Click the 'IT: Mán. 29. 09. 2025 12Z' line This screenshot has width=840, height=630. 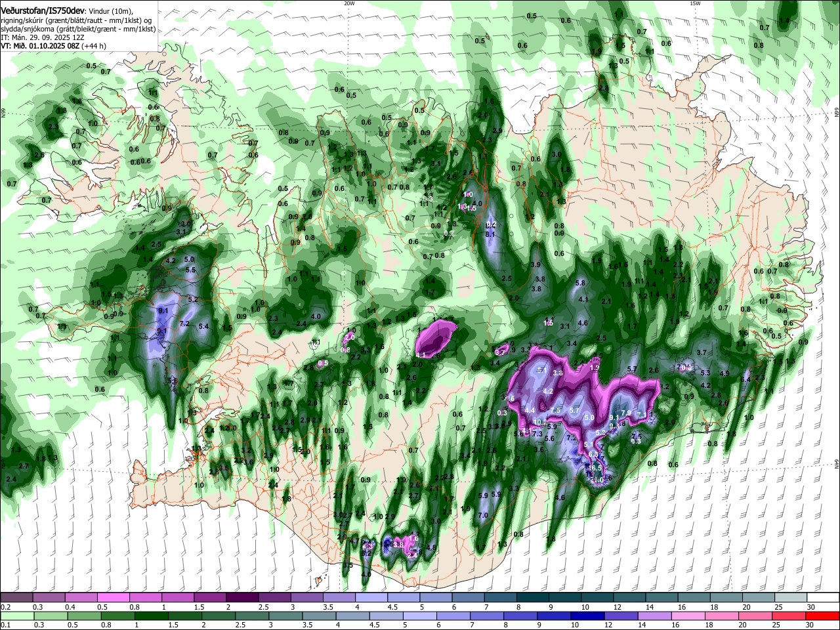(42, 37)
